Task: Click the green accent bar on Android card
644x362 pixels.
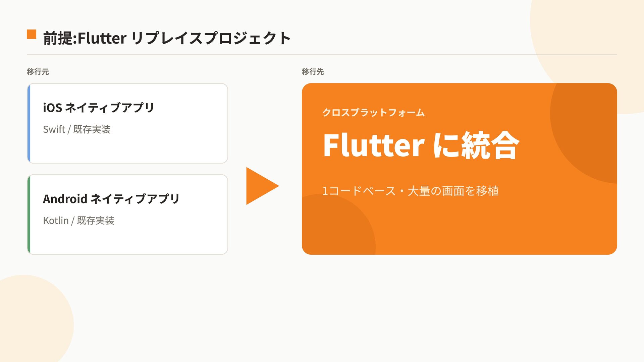Action: [29, 215]
